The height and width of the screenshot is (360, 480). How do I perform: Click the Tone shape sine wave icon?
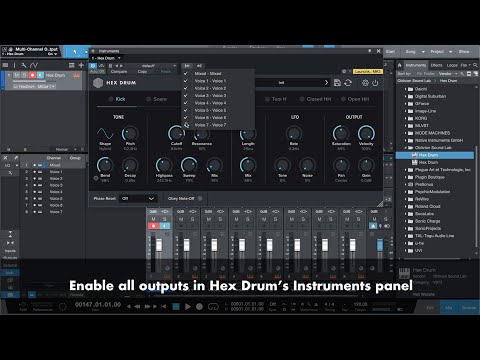coord(105,133)
